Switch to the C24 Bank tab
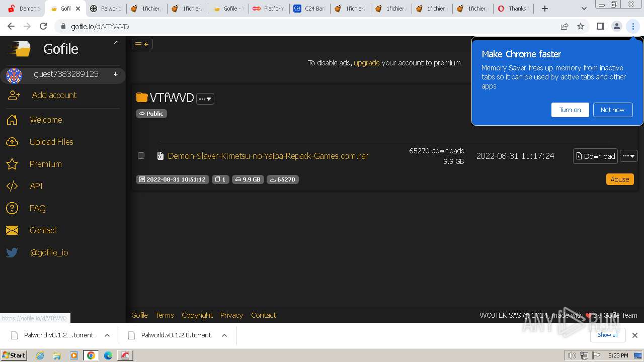Viewport: 644px width, 362px height. (309, 9)
